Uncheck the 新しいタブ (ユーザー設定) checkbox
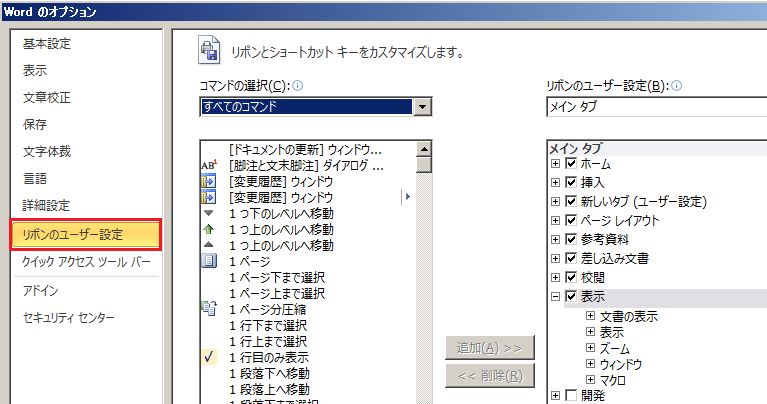Viewport: 767px width, 404px height. point(571,201)
